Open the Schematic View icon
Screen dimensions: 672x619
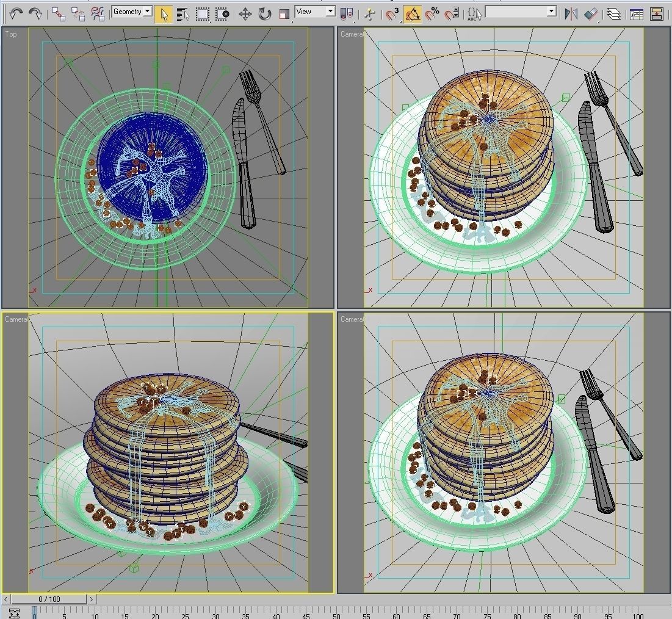(656, 15)
